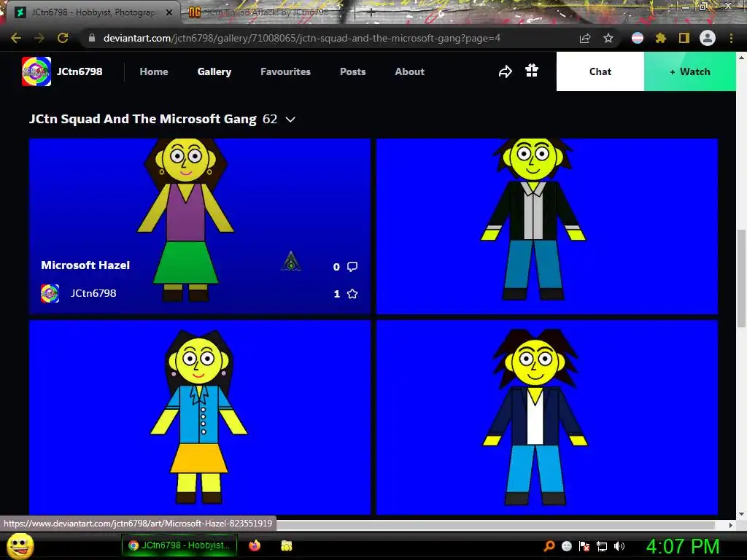Click the 4:07 PM taskbar clock

[x=683, y=546]
